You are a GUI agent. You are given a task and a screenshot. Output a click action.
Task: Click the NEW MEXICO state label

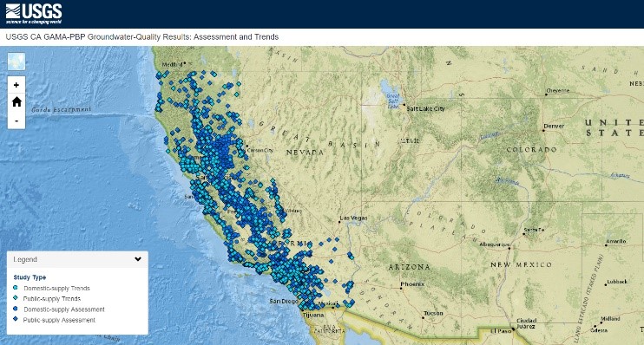tap(522, 265)
